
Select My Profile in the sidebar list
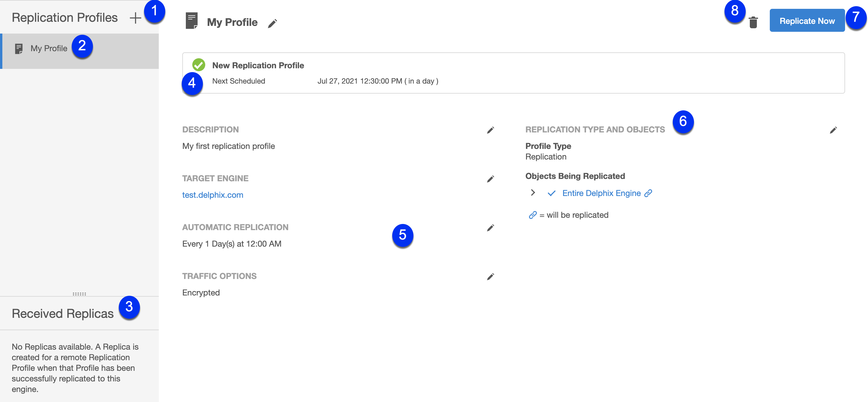(49, 49)
